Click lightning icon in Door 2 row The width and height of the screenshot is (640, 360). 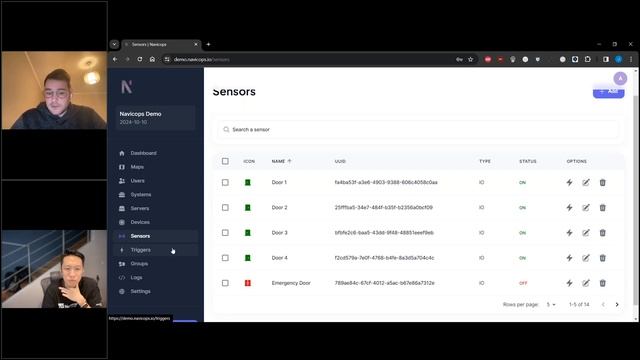pyautogui.click(x=569, y=208)
